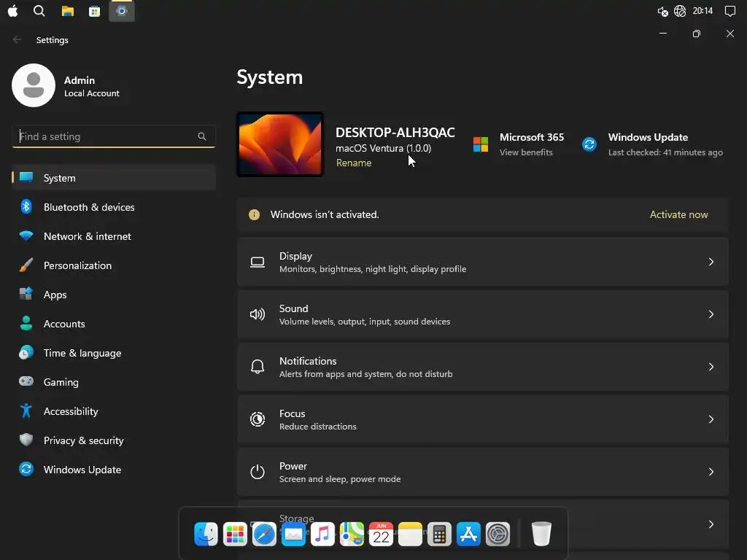Click the 20:14 clock in the tray
The width and height of the screenshot is (747, 560).
click(x=703, y=10)
